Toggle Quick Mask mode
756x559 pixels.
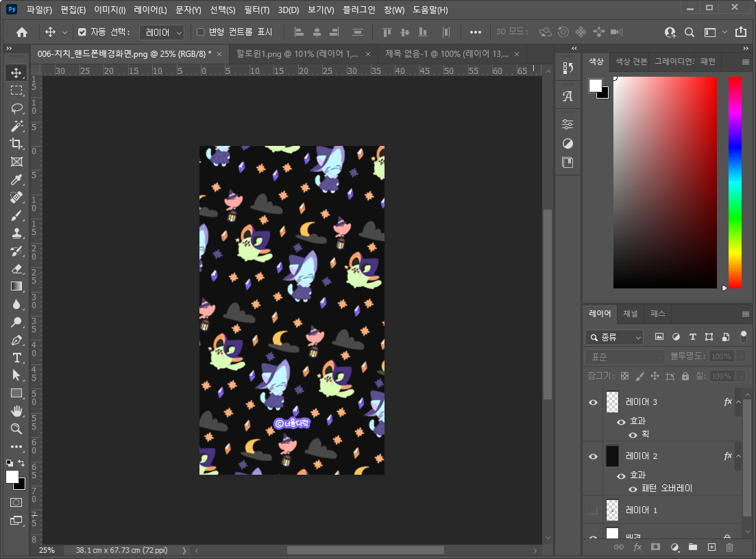coord(16,502)
